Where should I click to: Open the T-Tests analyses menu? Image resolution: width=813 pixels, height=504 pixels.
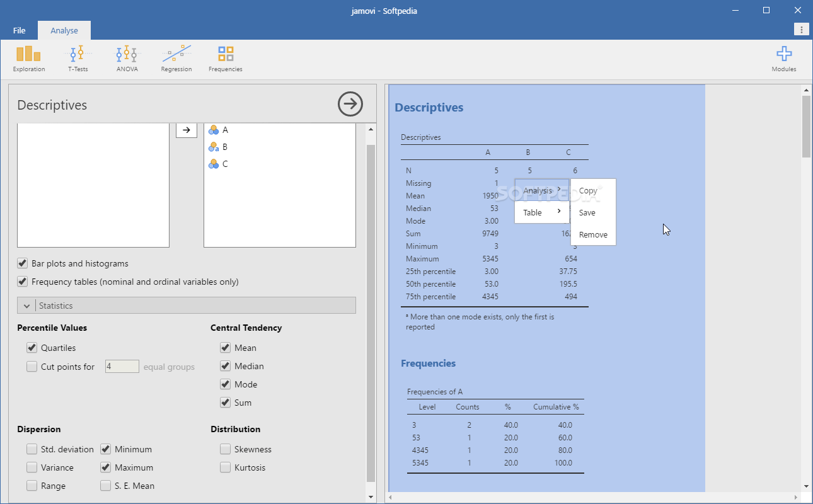pos(78,59)
